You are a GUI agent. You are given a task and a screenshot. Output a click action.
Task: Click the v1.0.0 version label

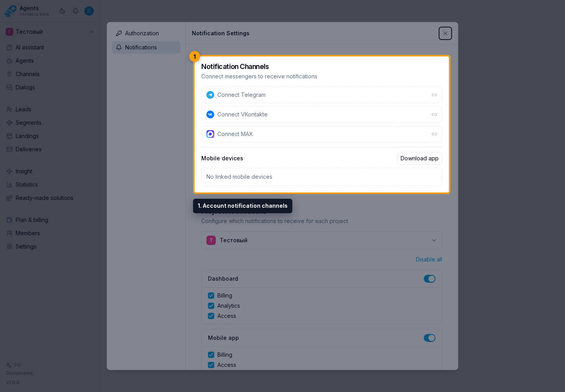13,383
